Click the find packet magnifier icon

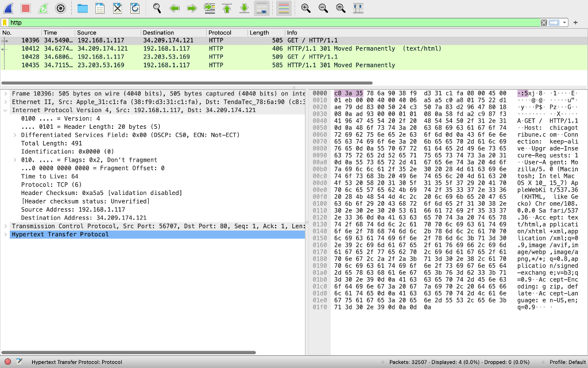coord(157,8)
